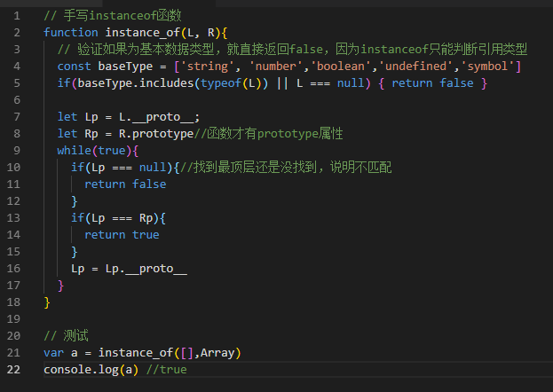Click the comment on line 10

[x=286, y=167]
